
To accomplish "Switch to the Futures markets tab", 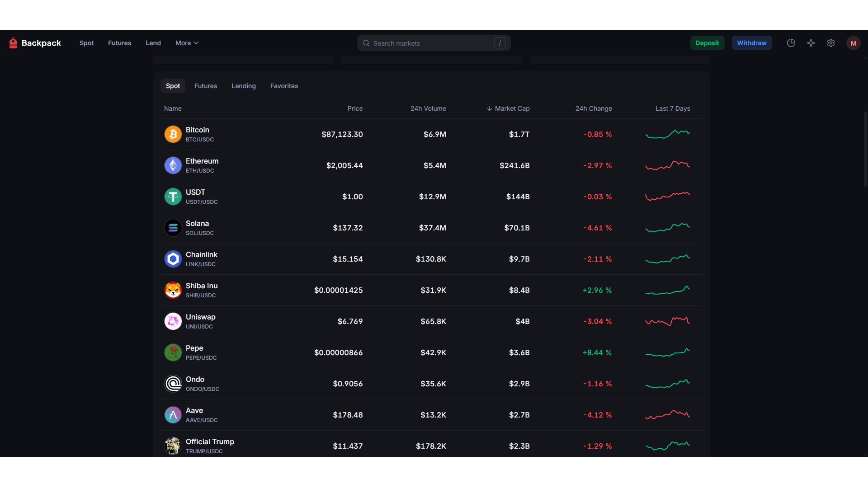I will click(x=206, y=86).
